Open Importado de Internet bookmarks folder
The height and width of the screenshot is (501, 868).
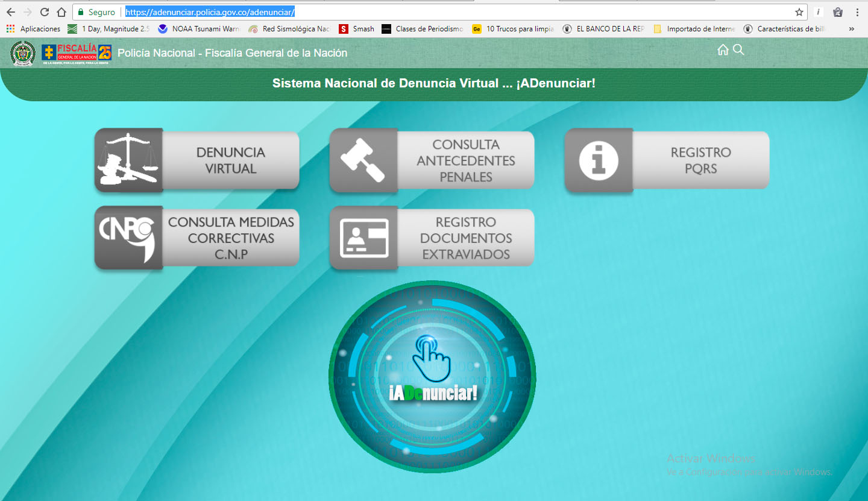pos(694,28)
